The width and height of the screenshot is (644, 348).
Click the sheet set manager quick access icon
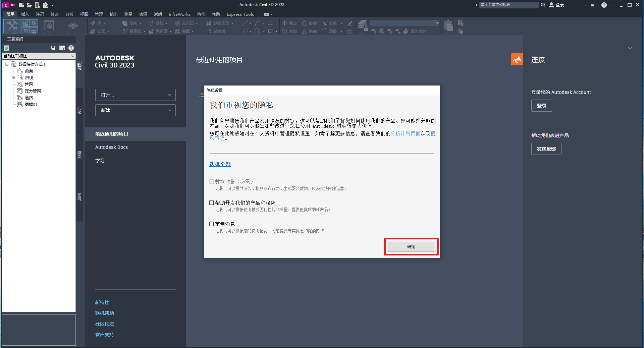pyautogui.click(x=45, y=5)
